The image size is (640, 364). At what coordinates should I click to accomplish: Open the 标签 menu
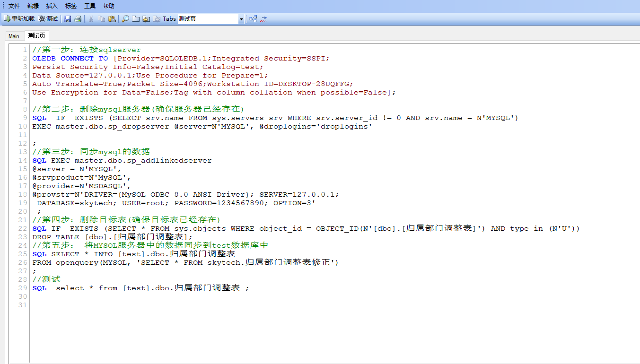pos(71,6)
